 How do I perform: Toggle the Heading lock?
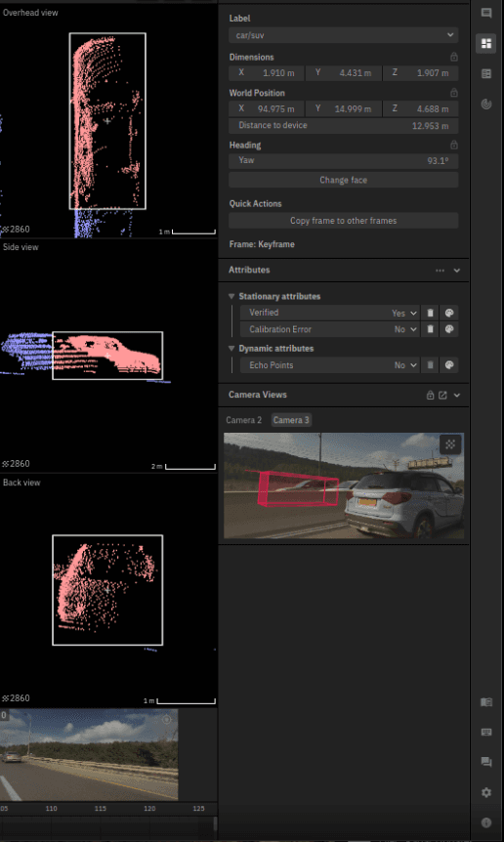[454, 145]
